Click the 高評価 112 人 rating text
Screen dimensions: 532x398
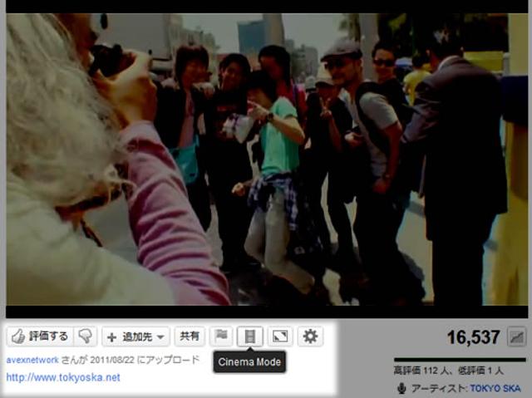(x=420, y=371)
